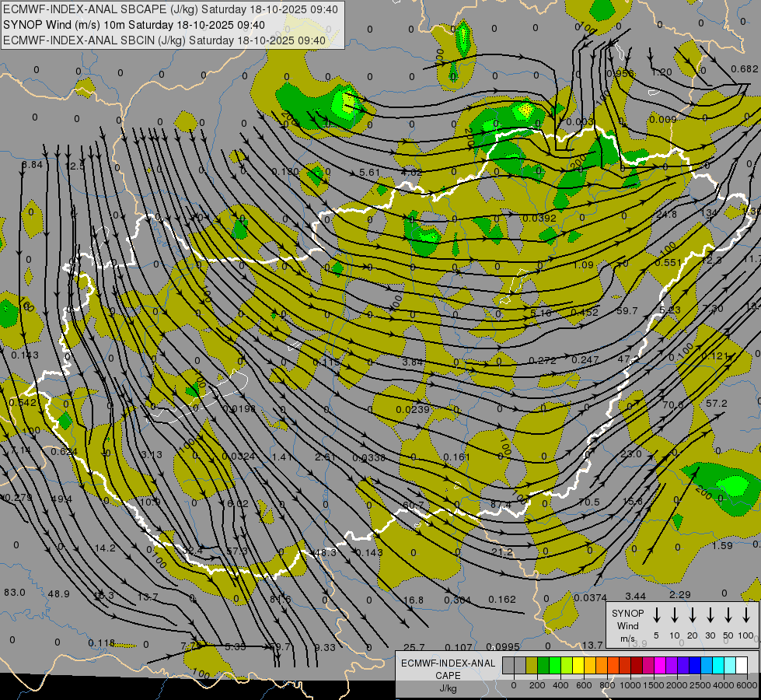The image size is (761, 700).
Task: Click the '4000' tick in CAPE legend
Action: point(723,685)
